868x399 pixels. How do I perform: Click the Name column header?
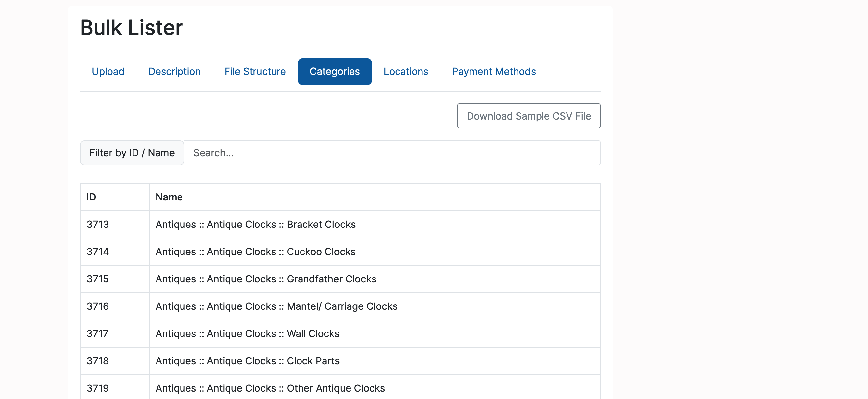click(x=169, y=197)
